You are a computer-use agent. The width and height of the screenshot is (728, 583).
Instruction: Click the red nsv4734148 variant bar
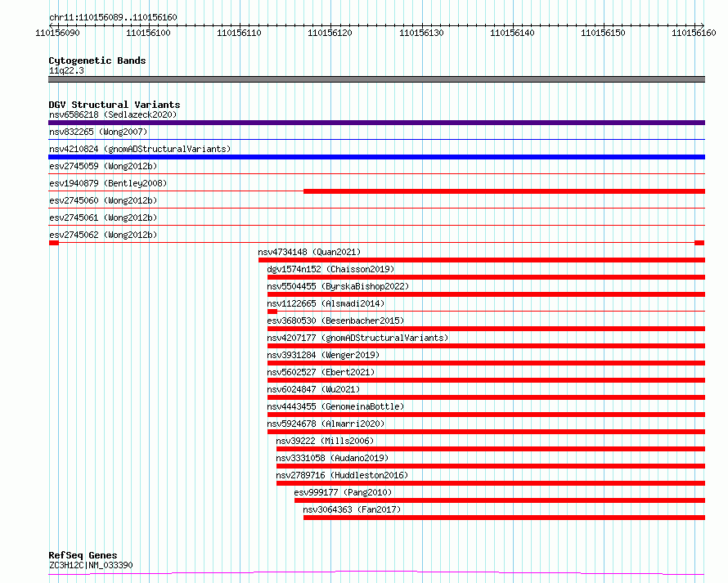click(x=482, y=260)
